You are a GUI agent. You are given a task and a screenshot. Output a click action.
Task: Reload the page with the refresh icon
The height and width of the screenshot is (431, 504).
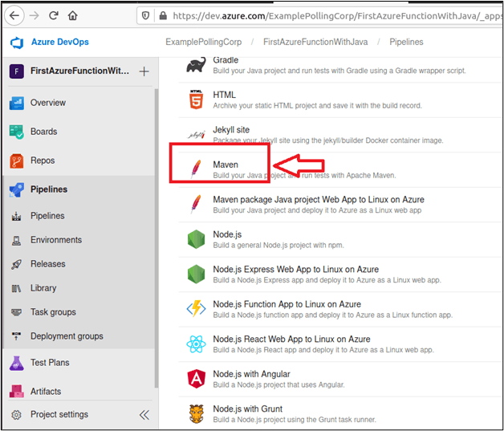(x=53, y=15)
